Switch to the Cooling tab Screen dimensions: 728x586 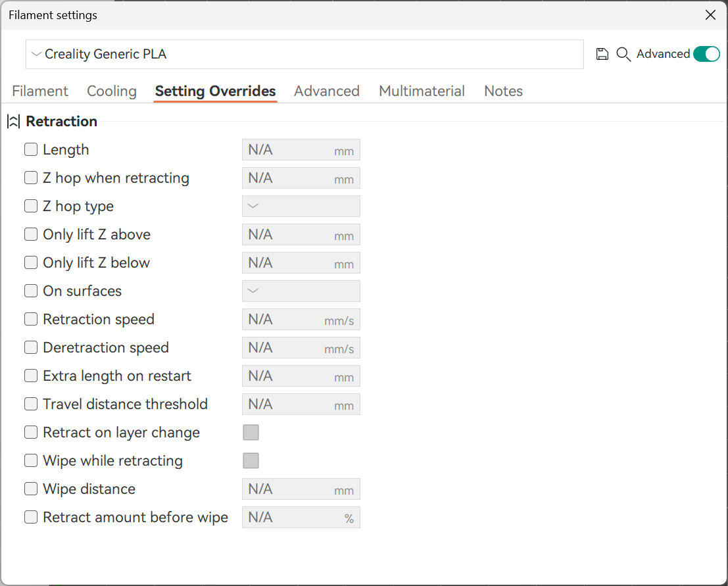[x=112, y=91]
